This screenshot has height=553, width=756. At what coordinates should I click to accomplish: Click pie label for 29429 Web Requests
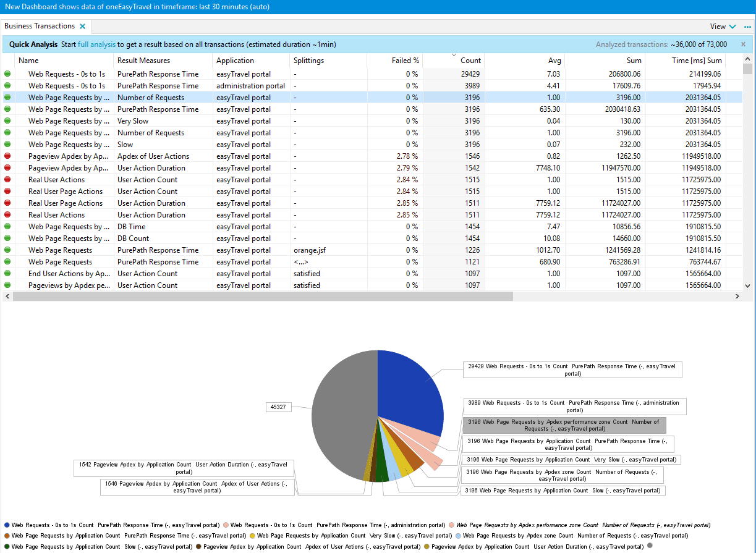point(572,370)
